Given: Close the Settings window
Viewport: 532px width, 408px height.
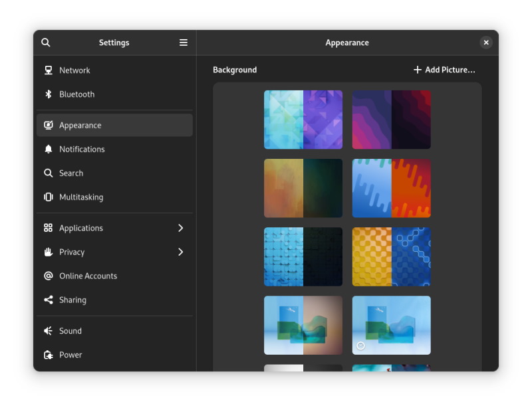Looking at the screenshot, I should point(486,43).
